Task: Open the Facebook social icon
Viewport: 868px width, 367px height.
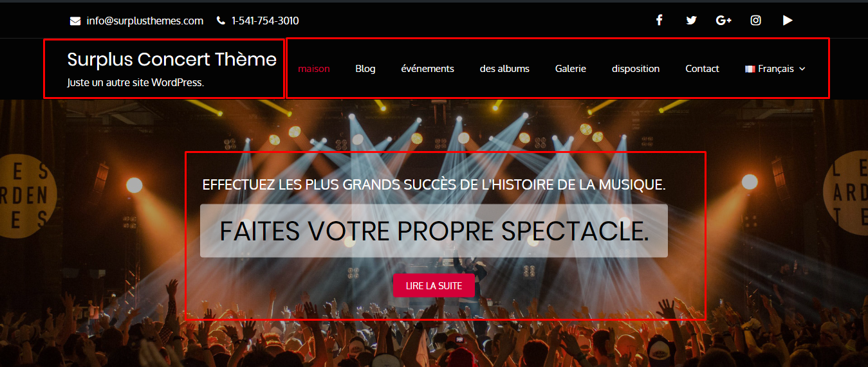Action: pyautogui.click(x=659, y=20)
